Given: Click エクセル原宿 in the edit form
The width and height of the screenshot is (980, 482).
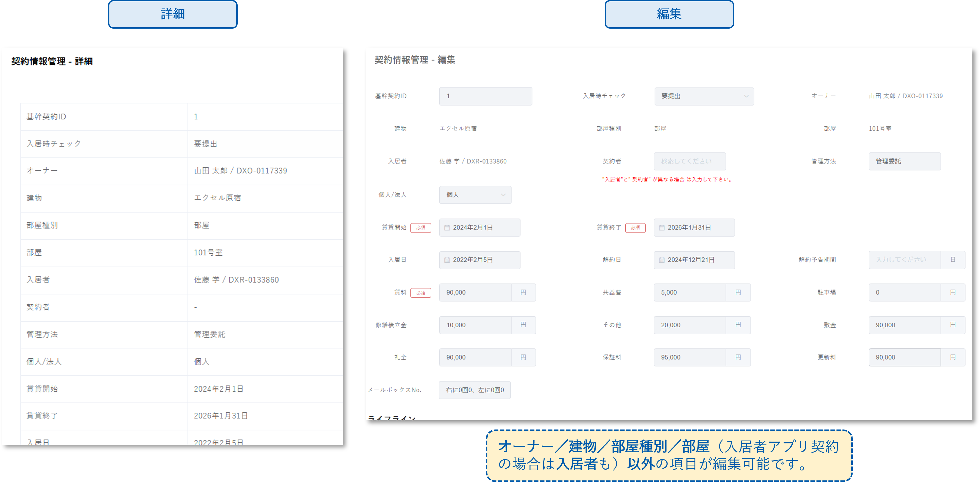Looking at the screenshot, I should (458, 129).
